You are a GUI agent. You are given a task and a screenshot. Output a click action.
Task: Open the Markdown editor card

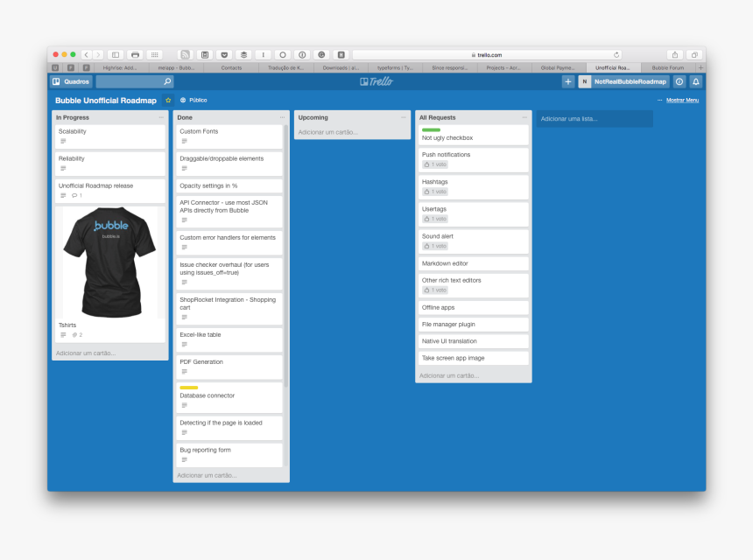click(473, 263)
